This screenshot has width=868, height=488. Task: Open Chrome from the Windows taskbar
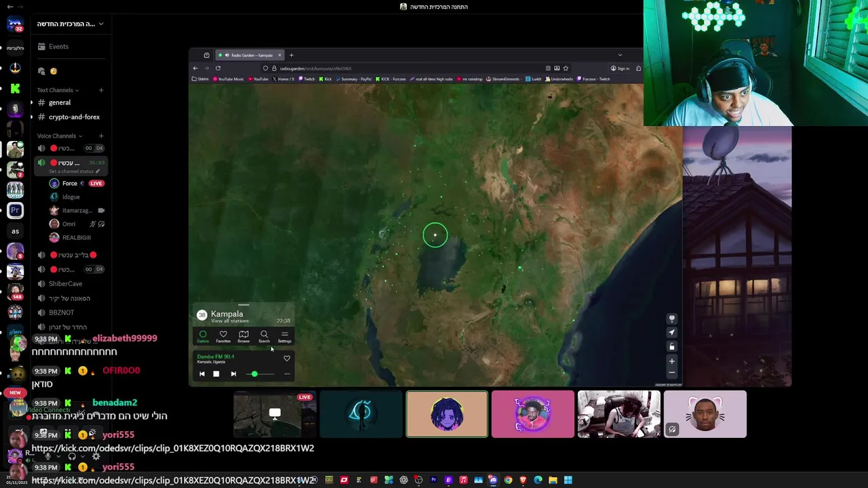click(x=508, y=480)
